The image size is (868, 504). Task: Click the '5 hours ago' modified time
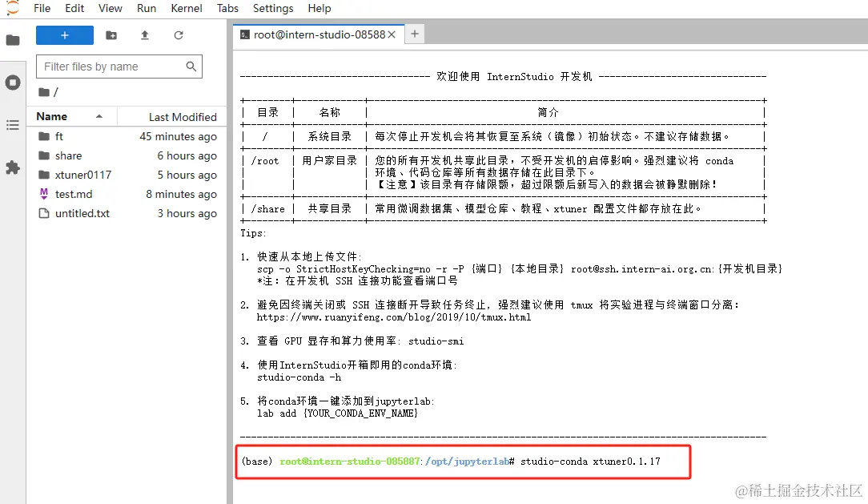coord(187,175)
